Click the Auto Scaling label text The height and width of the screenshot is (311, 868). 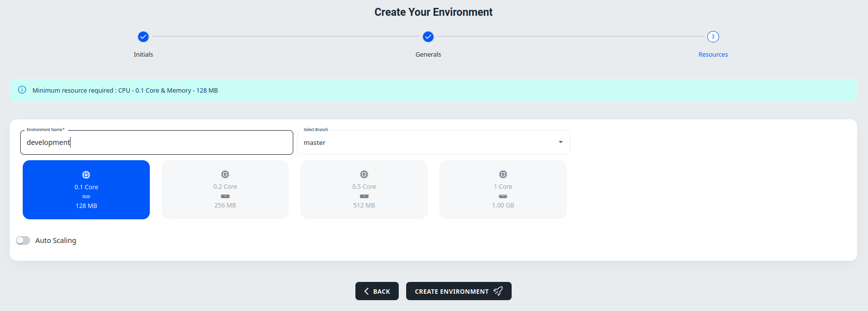tap(56, 241)
